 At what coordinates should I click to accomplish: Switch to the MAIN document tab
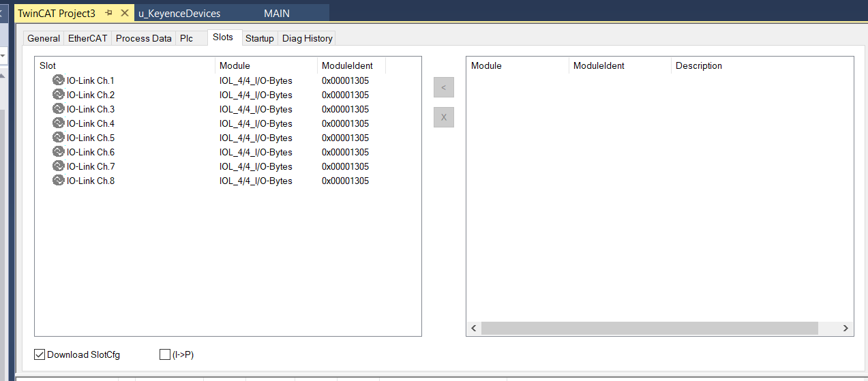pyautogui.click(x=277, y=13)
